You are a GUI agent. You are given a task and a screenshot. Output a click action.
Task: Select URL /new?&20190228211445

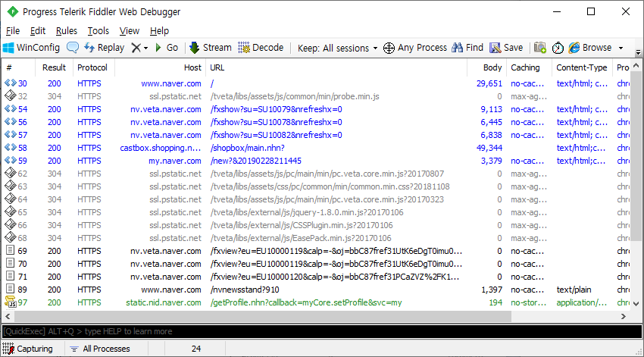click(x=256, y=161)
